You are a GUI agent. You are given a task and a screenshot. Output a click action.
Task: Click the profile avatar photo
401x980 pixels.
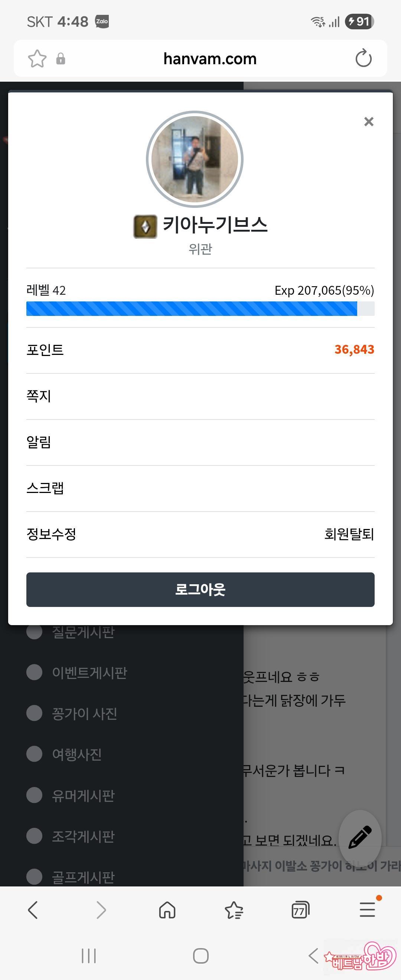pyautogui.click(x=195, y=159)
